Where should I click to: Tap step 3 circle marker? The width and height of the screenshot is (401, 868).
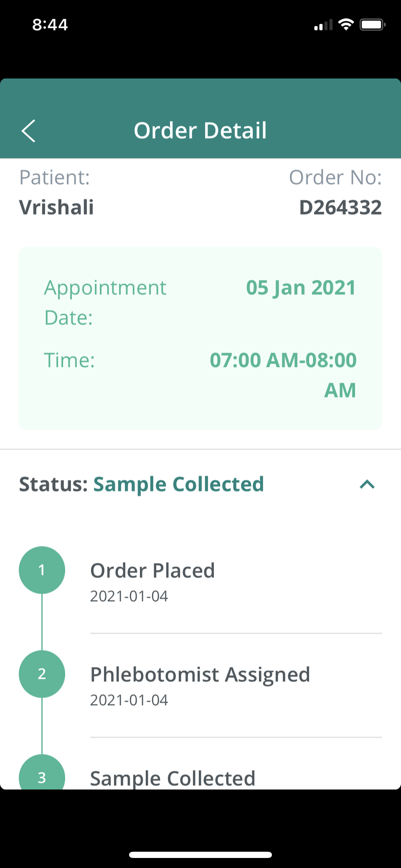click(42, 776)
